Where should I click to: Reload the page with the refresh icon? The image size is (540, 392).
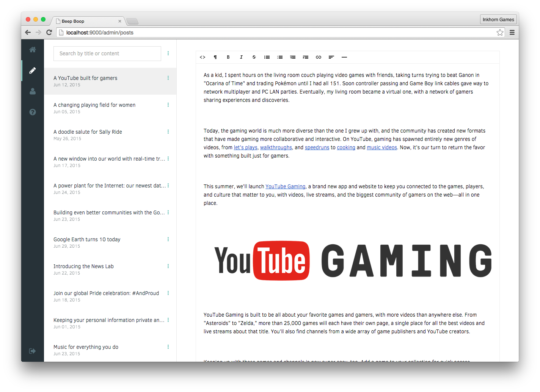click(49, 33)
